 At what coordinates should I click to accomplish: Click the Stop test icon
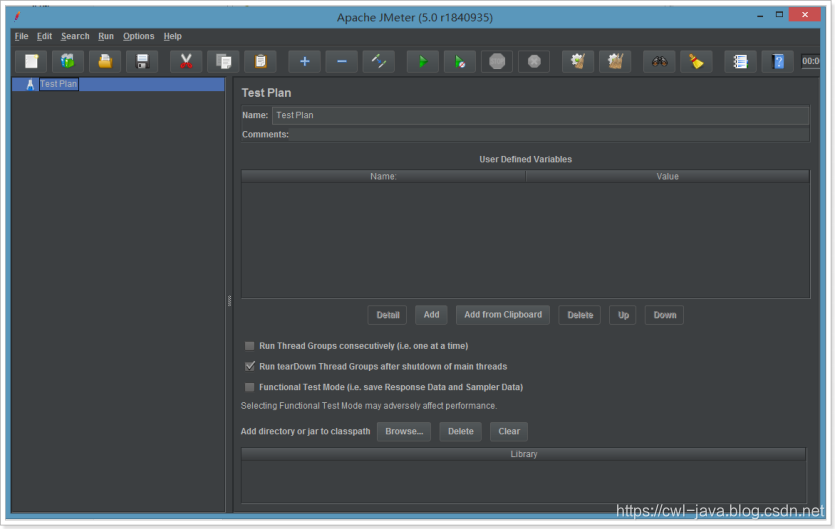point(497,61)
